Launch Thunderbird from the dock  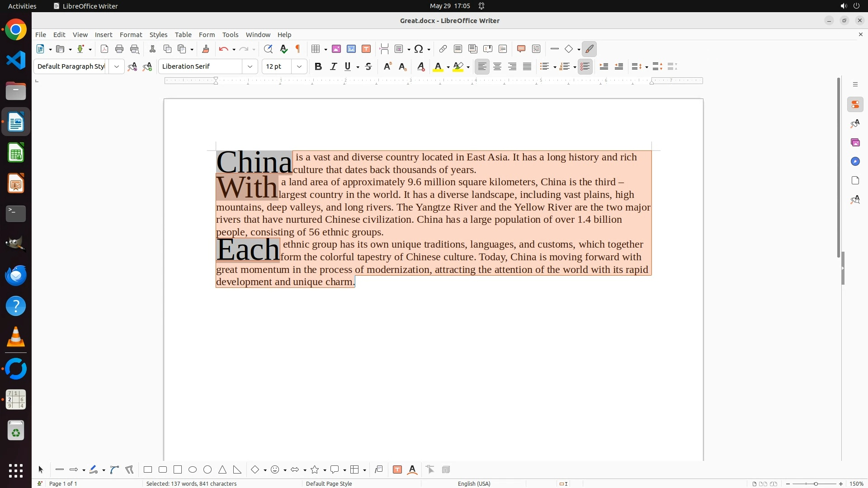(x=16, y=275)
